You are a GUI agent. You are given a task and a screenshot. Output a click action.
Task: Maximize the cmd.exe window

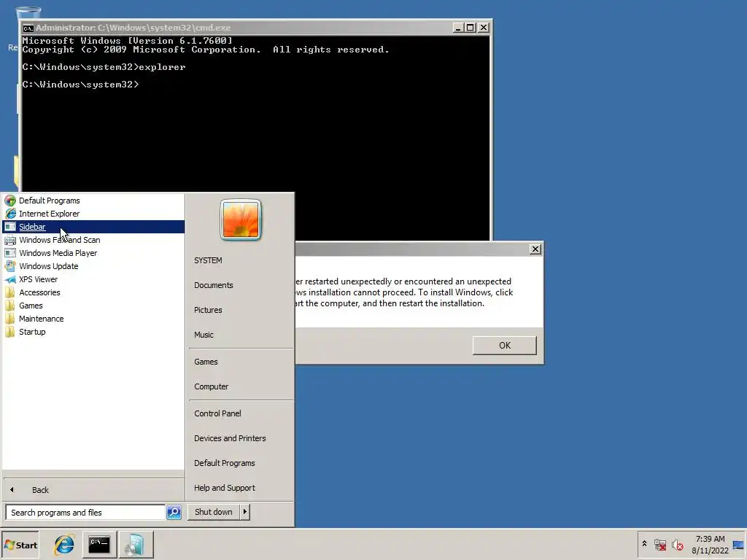471,28
